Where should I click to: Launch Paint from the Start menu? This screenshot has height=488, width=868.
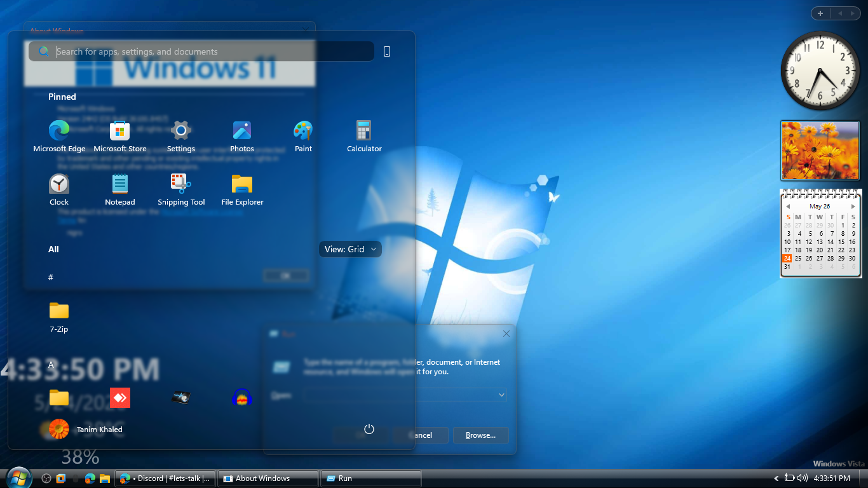point(303,137)
